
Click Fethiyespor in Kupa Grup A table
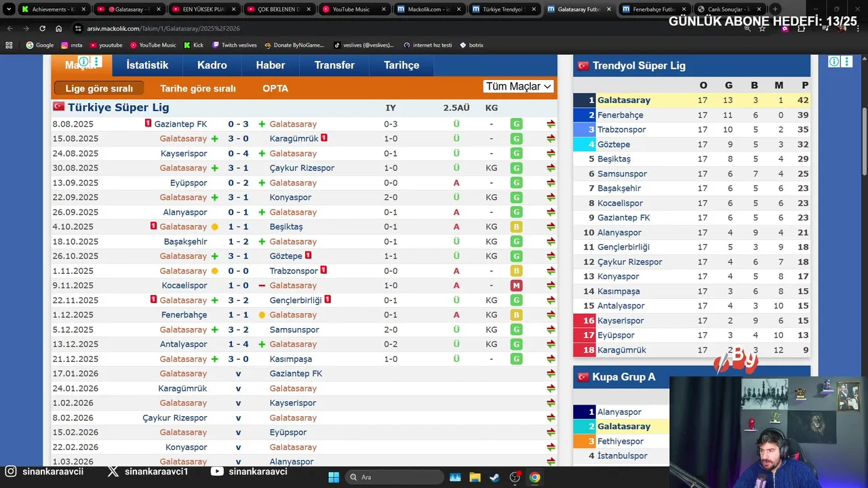pos(620,441)
